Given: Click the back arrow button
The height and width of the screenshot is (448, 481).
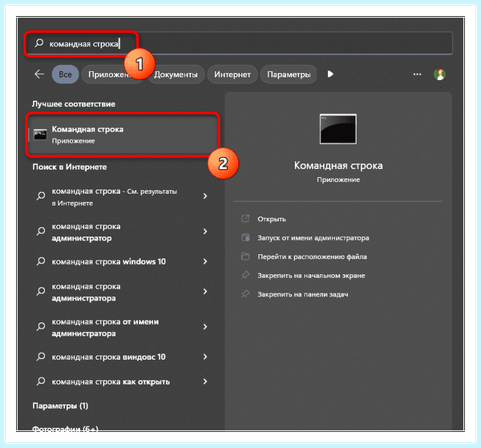Looking at the screenshot, I should pyautogui.click(x=39, y=74).
